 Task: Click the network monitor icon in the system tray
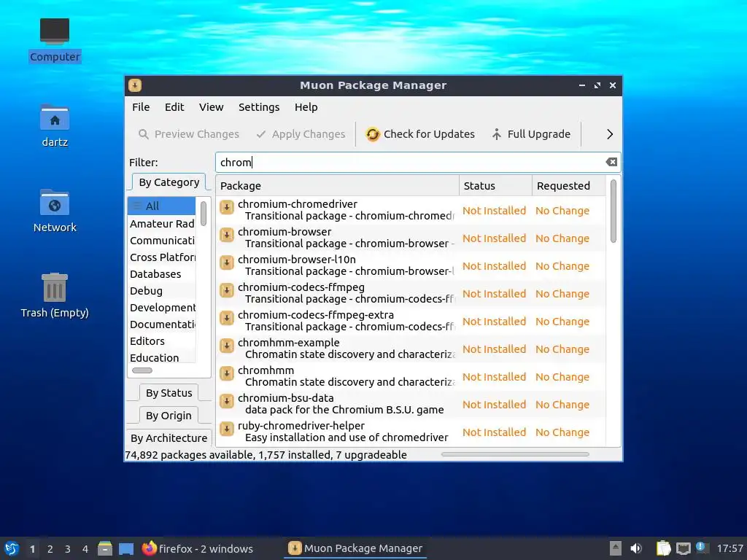(683, 548)
